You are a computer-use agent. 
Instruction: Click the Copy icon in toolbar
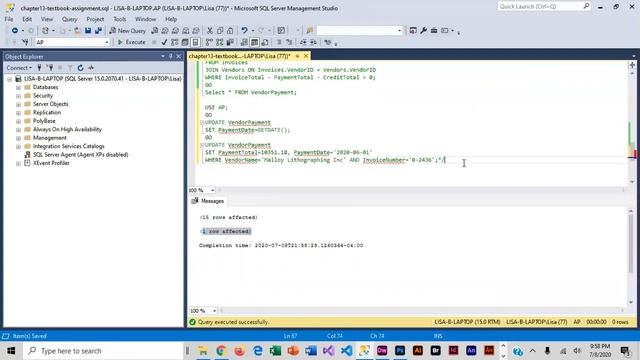coord(220,31)
